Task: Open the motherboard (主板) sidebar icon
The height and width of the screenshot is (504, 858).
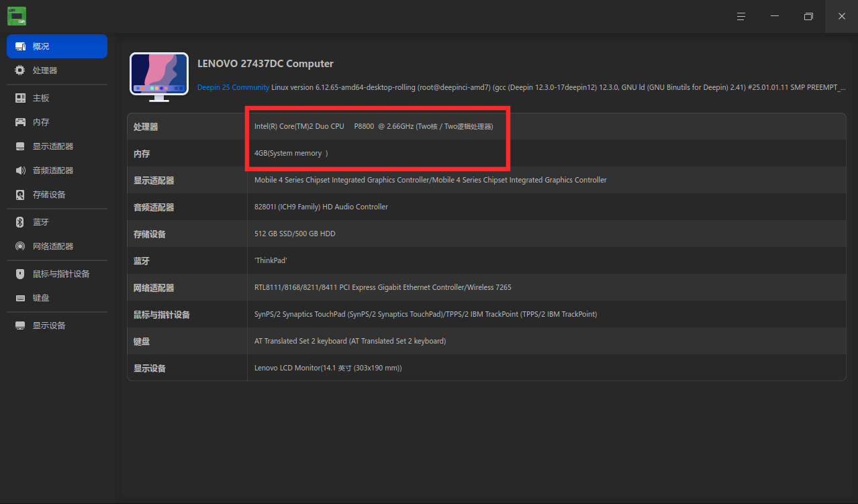Action: (20, 98)
